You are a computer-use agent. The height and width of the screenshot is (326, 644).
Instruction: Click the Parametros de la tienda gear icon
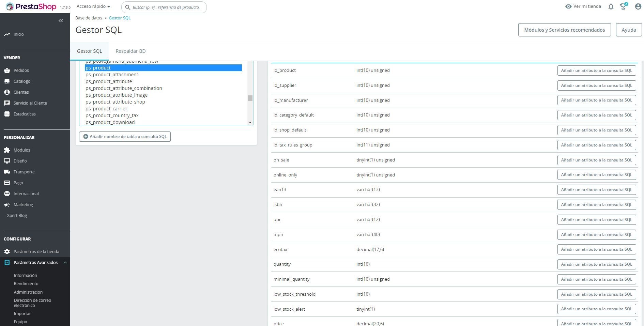(x=7, y=252)
